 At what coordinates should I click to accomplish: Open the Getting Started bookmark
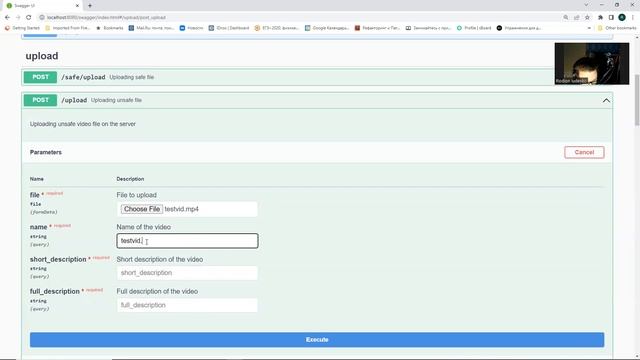(22, 28)
